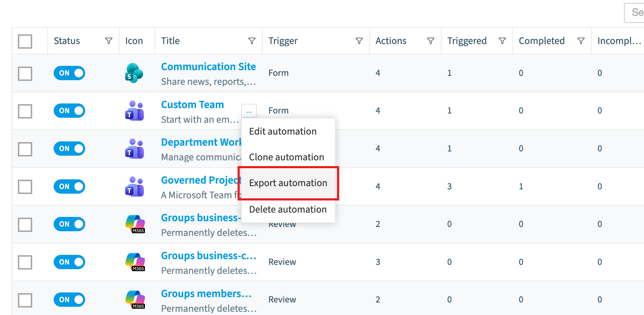
Task: Click the M365 icon for Groups members row
Action: point(135,300)
